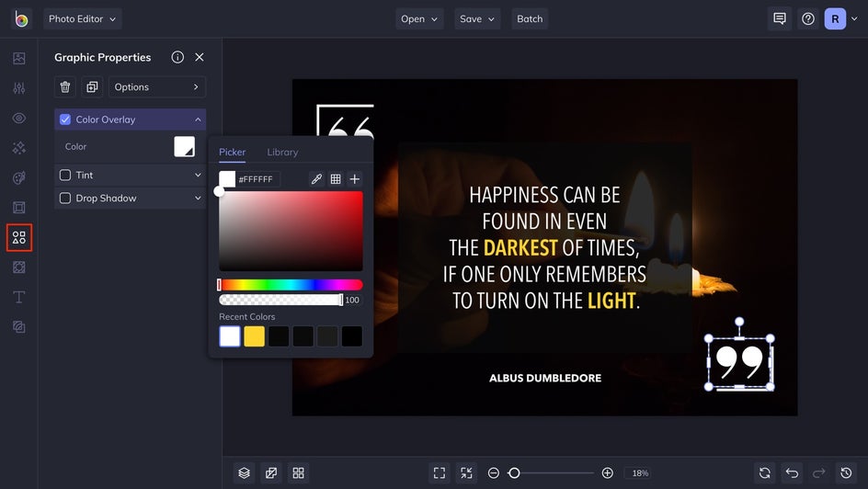Viewport: 868px width, 489px height.
Task: Collapse the Color Overlay section
Action: (198, 119)
